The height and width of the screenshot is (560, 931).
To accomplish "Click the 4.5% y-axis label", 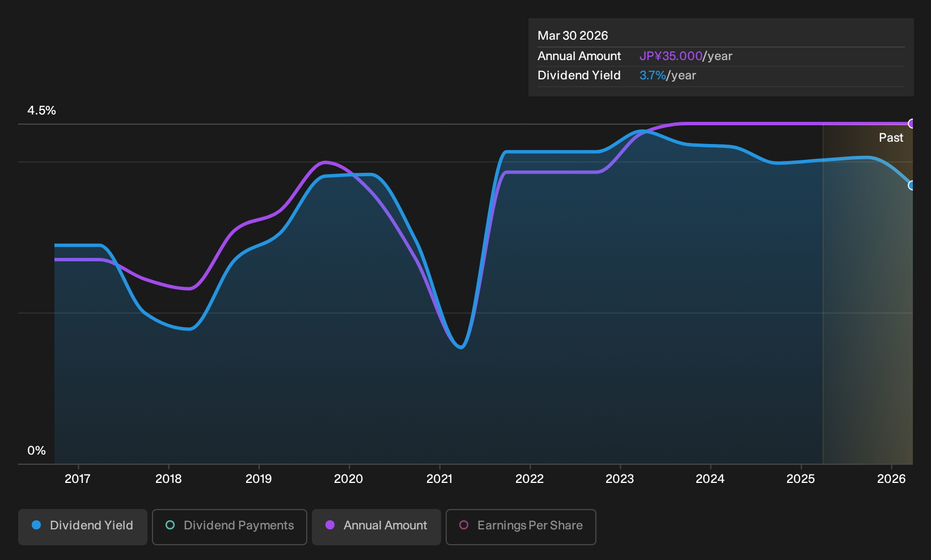I will (41, 111).
